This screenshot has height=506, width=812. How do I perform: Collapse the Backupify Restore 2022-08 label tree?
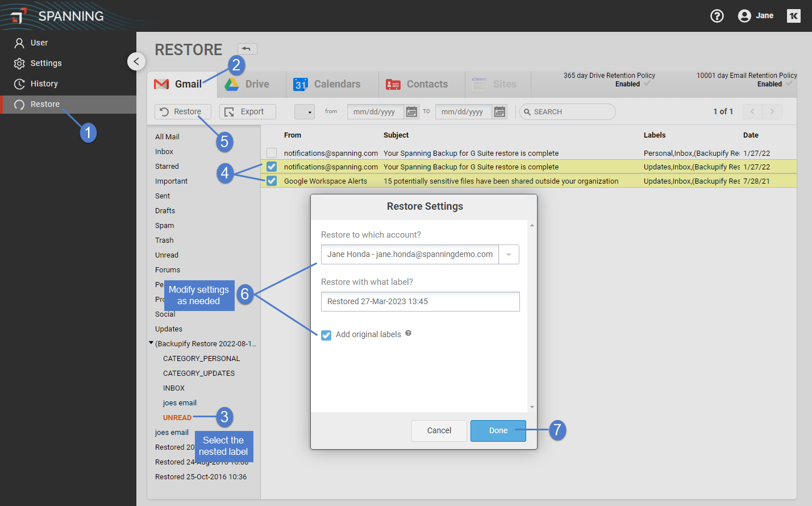151,343
